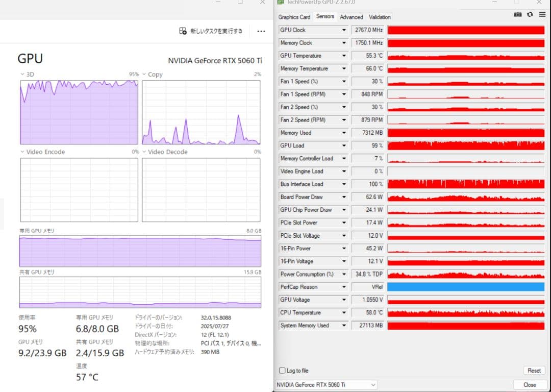Click the Reset button in GPU-Z

pos(534,371)
